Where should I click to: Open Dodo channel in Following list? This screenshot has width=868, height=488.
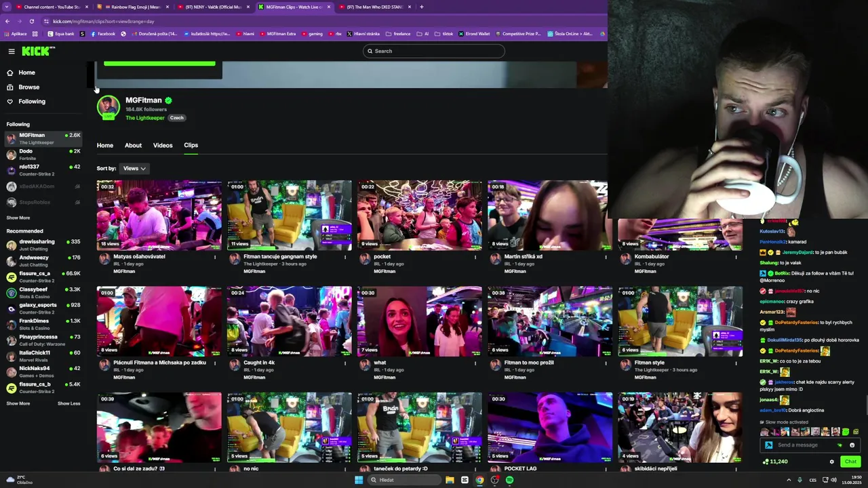click(x=43, y=155)
